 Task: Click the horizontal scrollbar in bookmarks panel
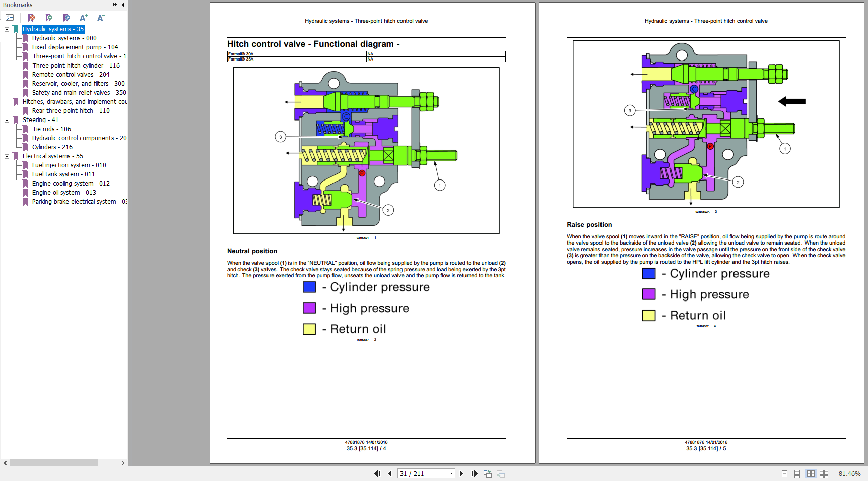tap(53, 463)
